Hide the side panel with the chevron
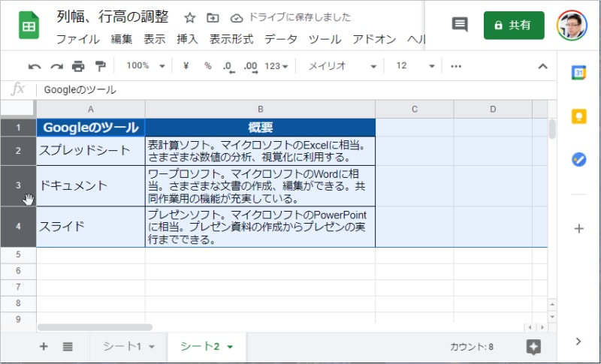The height and width of the screenshot is (364, 601). click(x=578, y=341)
